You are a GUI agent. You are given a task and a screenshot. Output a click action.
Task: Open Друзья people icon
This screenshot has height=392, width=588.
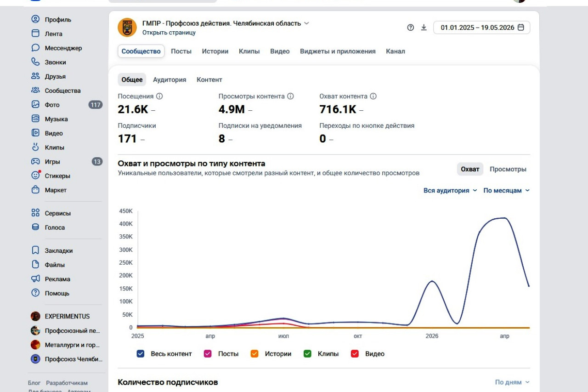[x=35, y=76]
